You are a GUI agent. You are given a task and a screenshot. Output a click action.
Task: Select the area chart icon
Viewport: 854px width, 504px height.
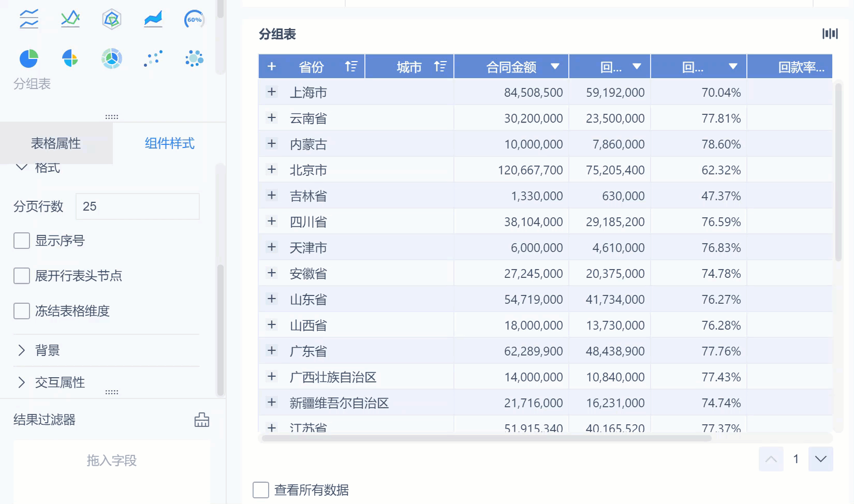pyautogui.click(x=153, y=19)
